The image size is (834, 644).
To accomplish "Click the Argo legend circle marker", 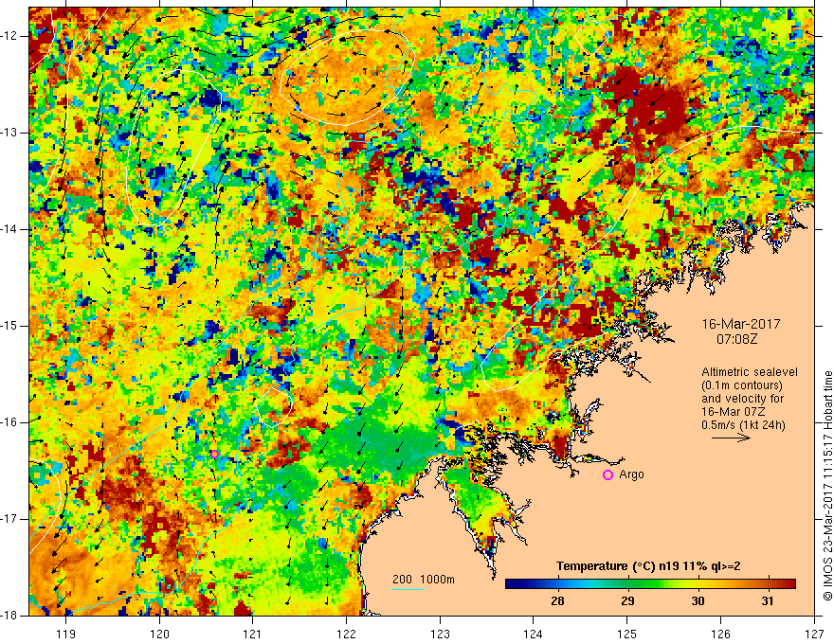I will pos(607,475).
